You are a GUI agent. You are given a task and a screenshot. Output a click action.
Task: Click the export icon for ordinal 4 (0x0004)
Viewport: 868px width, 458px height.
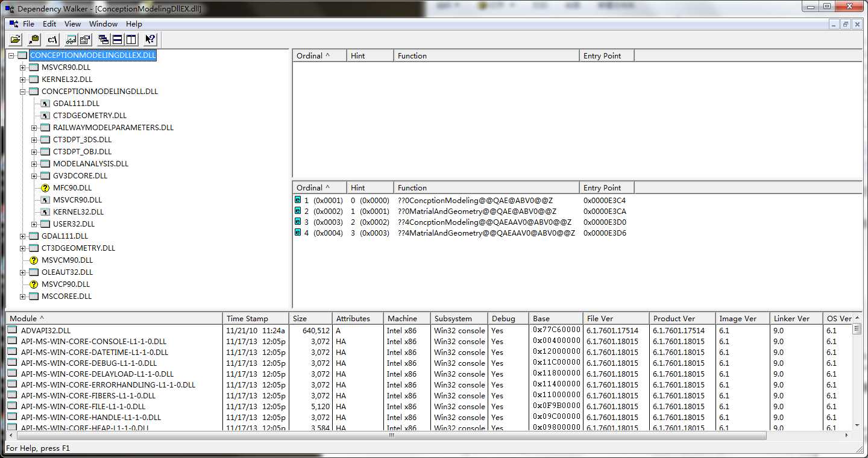297,233
